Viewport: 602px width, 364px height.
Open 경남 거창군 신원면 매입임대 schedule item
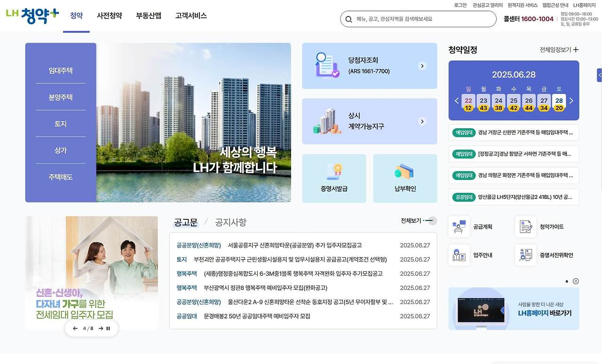coord(514,132)
